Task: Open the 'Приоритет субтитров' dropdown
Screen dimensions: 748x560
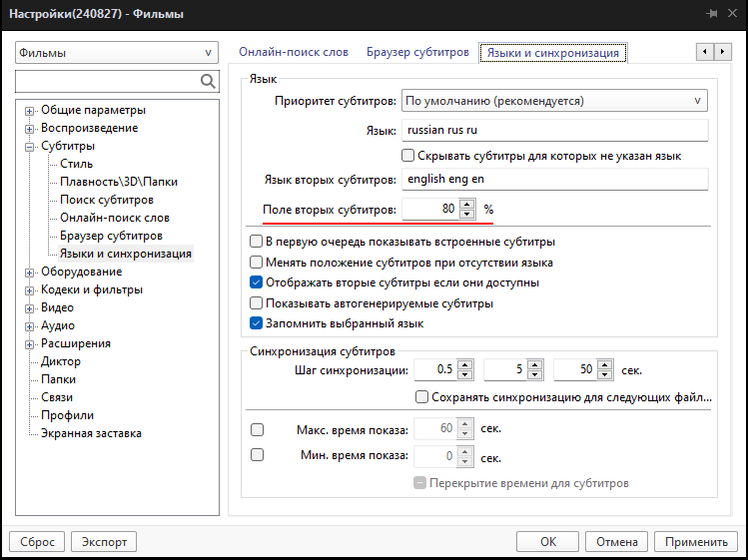Action: (x=553, y=101)
